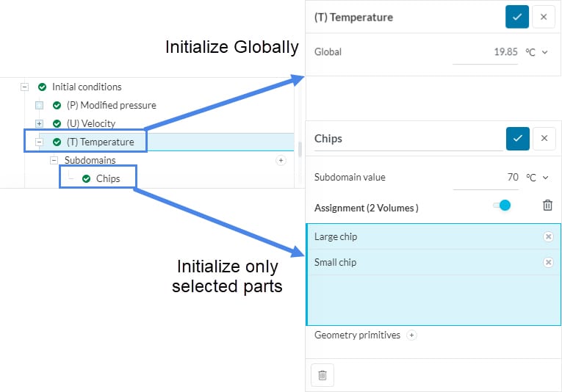Toggle the Assignment selection switch
The image size is (562, 392).
point(502,206)
